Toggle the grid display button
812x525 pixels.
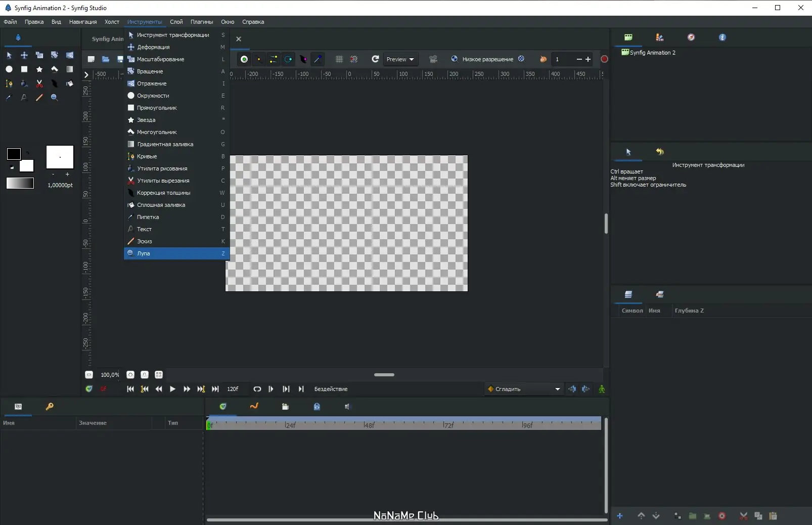pos(339,59)
